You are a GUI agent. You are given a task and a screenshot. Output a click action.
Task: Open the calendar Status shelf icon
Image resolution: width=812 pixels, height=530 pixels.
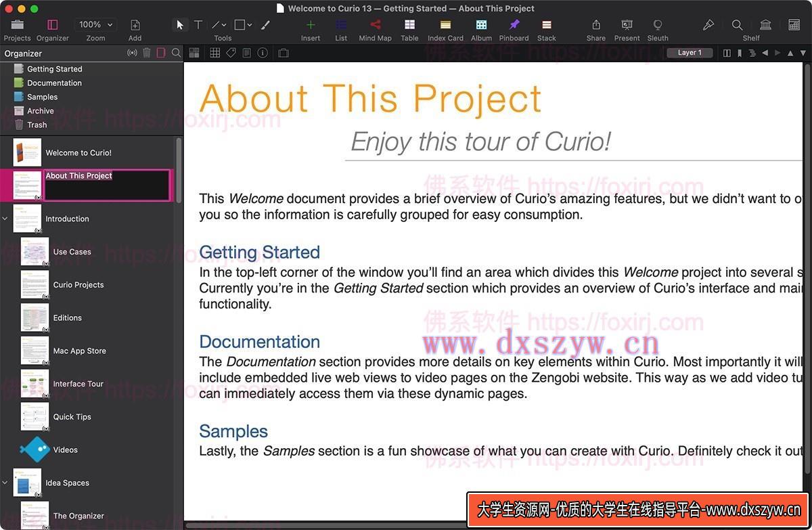(x=794, y=25)
